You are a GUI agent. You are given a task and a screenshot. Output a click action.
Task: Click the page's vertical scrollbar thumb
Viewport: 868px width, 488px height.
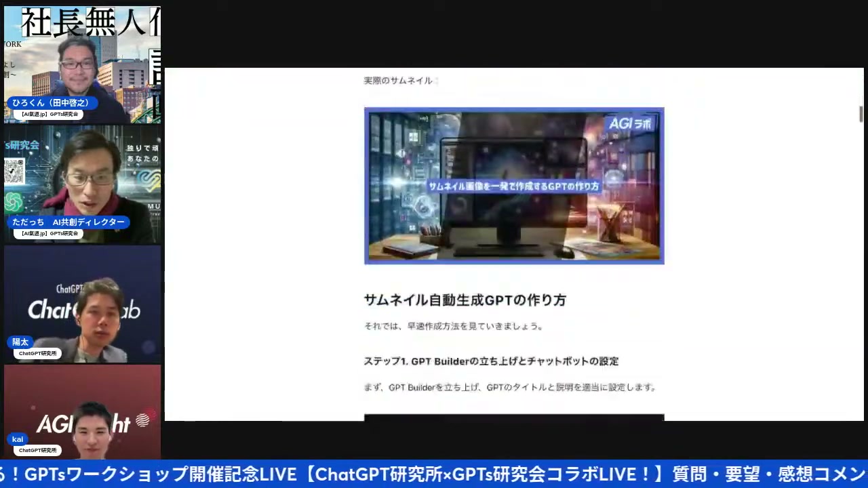[861, 114]
